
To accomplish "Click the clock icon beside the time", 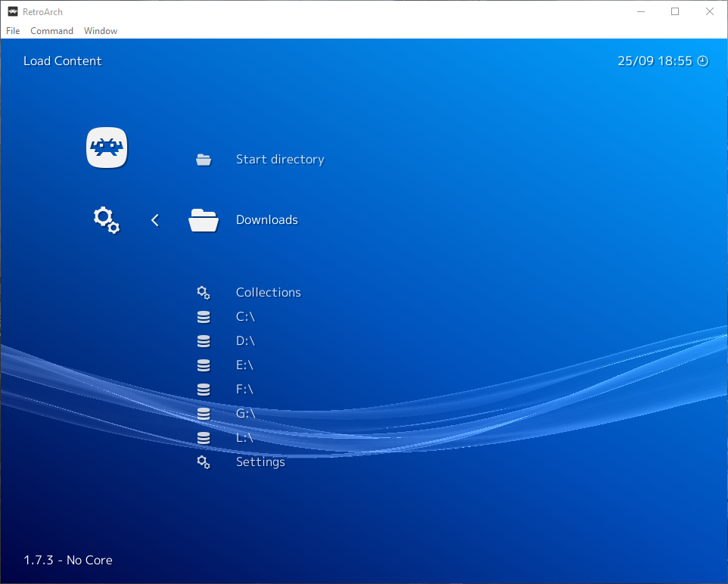I will [702, 61].
